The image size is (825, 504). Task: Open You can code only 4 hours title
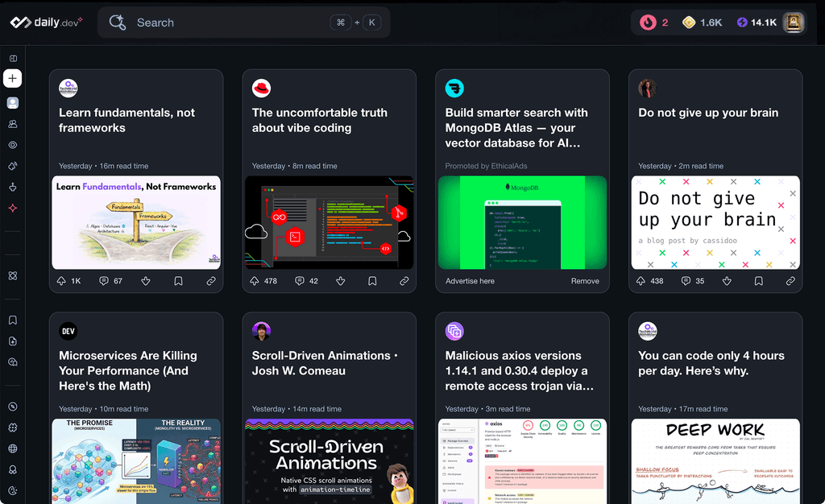pos(711,363)
